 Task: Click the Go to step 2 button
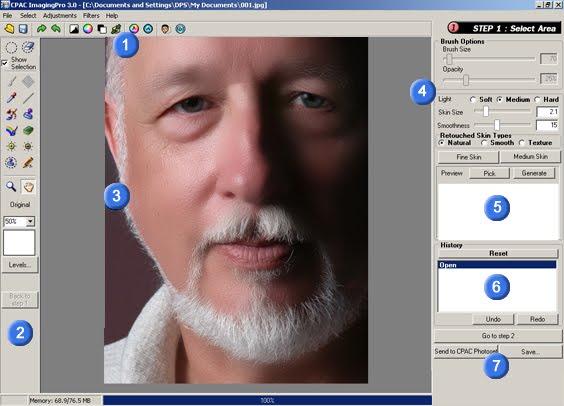pos(498,336)
